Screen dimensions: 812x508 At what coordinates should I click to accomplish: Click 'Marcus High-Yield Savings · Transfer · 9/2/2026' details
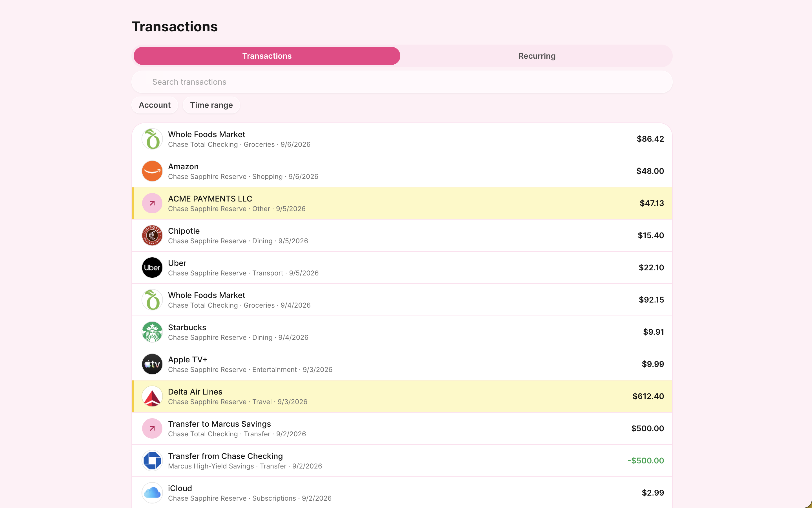point(245,466)
